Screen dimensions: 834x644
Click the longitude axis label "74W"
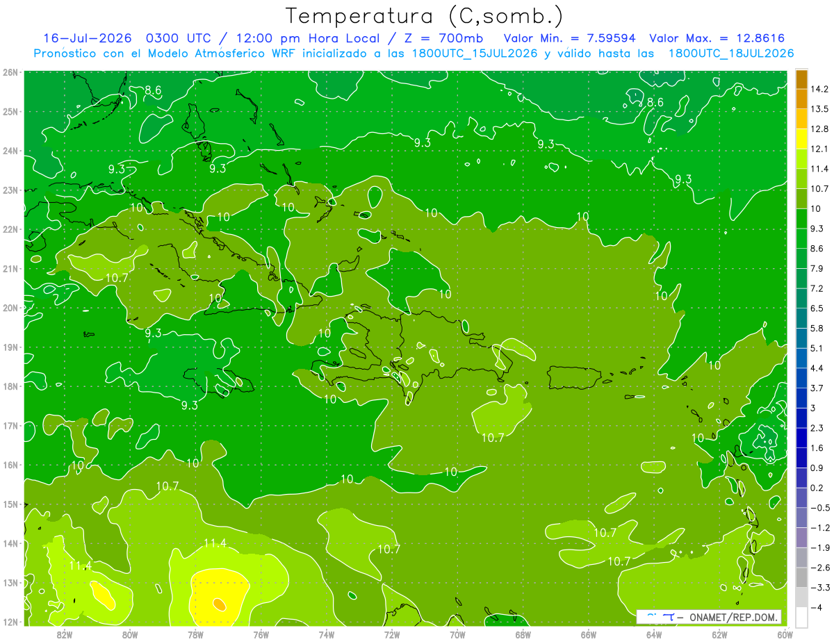point(326,635)
